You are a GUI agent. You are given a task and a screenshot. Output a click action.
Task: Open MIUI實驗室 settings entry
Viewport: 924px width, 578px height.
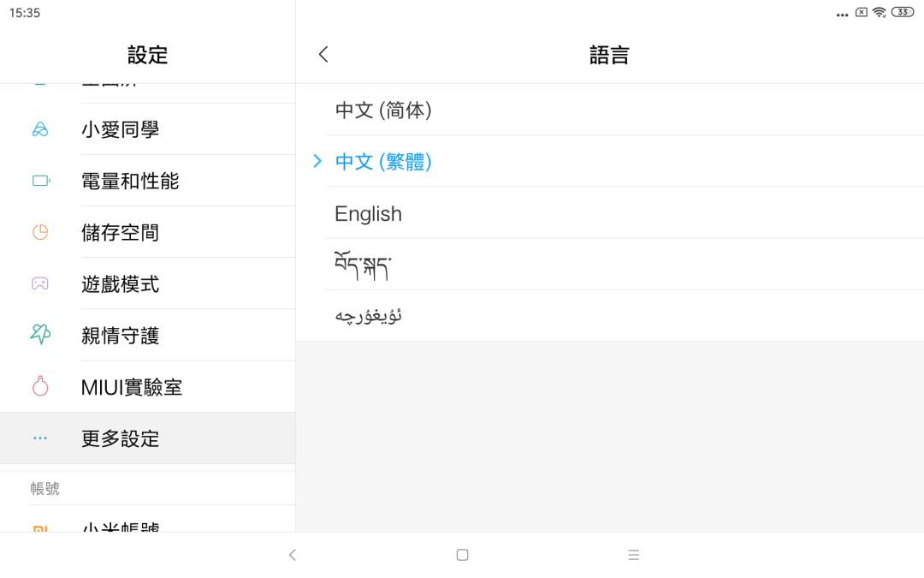[x=132, y=386]
